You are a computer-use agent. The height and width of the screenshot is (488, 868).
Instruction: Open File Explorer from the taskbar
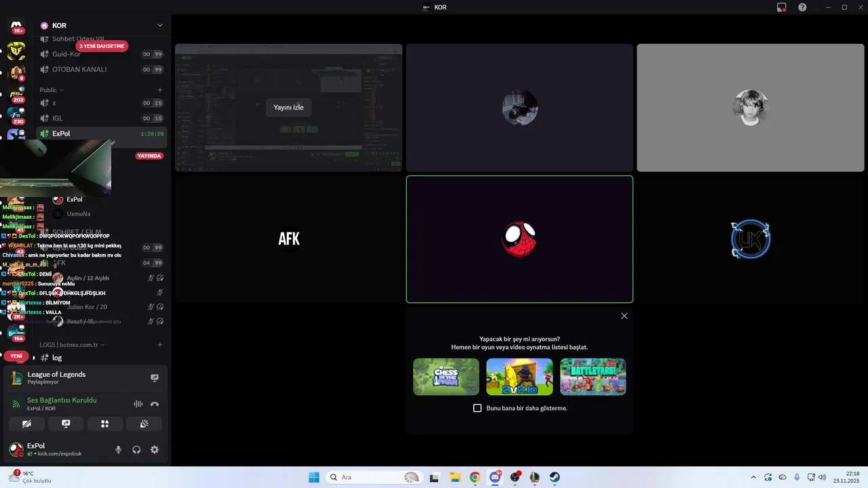click(454, 477)
